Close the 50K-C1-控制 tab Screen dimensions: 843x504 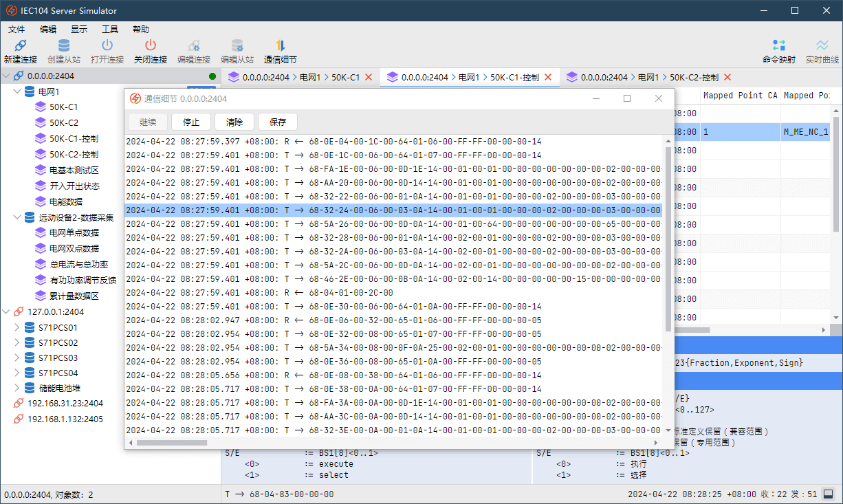coord(548,77)
